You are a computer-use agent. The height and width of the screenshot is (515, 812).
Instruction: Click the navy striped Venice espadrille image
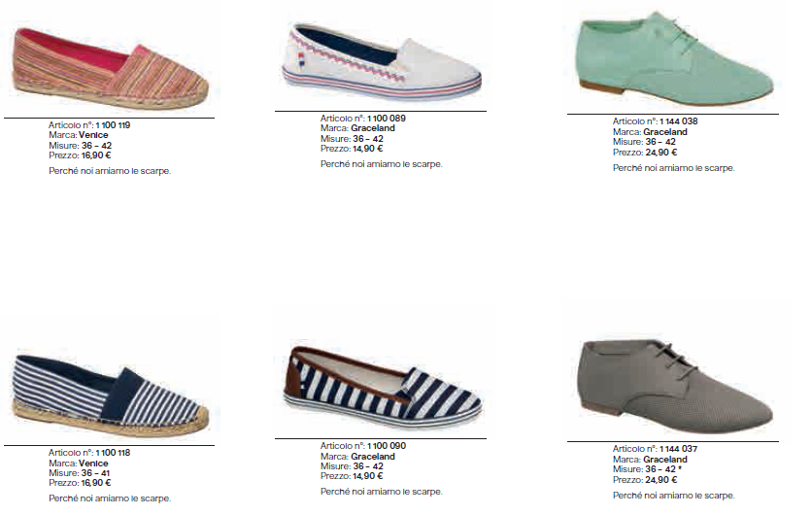tap(111, 395)
